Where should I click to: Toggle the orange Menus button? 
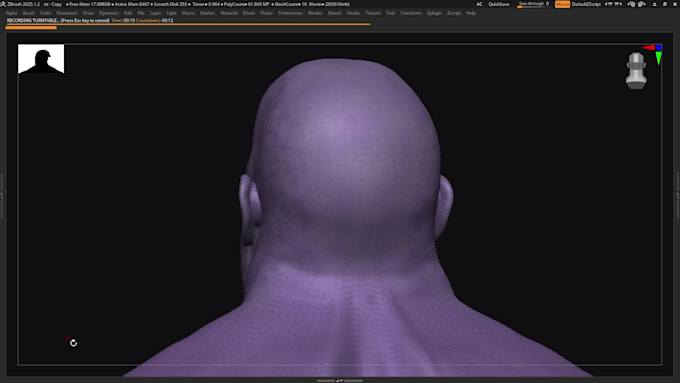[x=562, y=4]
